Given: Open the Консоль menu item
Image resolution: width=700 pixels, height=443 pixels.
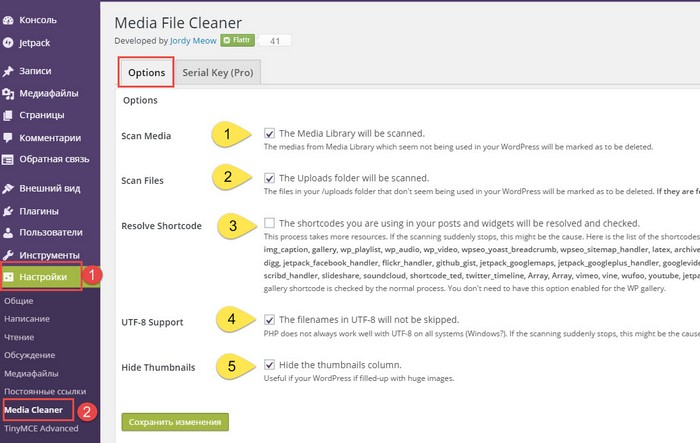Looking at the screenshot, I should click(x=38, y=20).
